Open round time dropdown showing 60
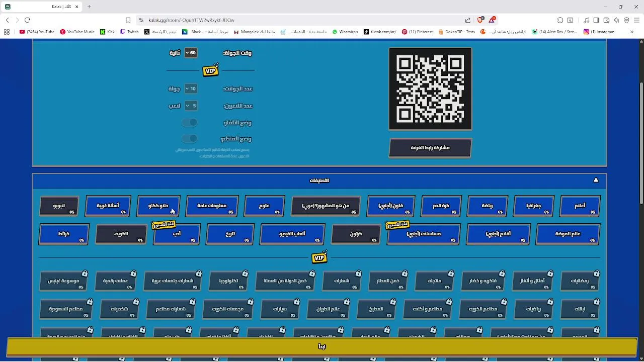This screenshot has height=362, width=644. pyautogui.click(x=191, y=53)
